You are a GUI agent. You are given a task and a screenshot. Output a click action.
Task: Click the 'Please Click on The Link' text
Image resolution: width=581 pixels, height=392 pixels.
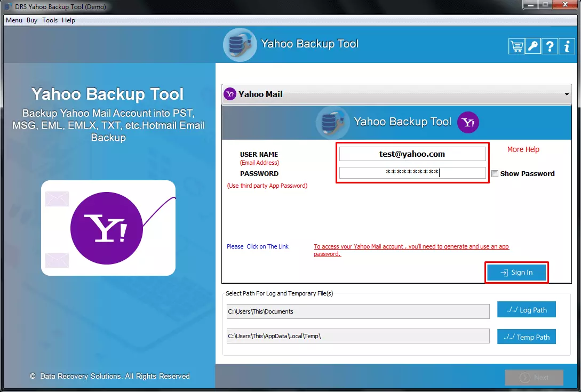[x=258, y=246]
